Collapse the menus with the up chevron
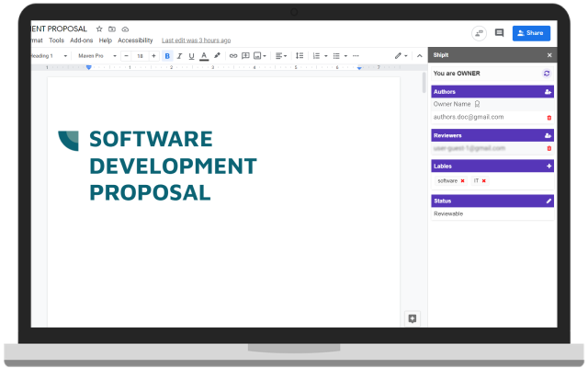This screenshot has height=368, width=588. [419, 56]
